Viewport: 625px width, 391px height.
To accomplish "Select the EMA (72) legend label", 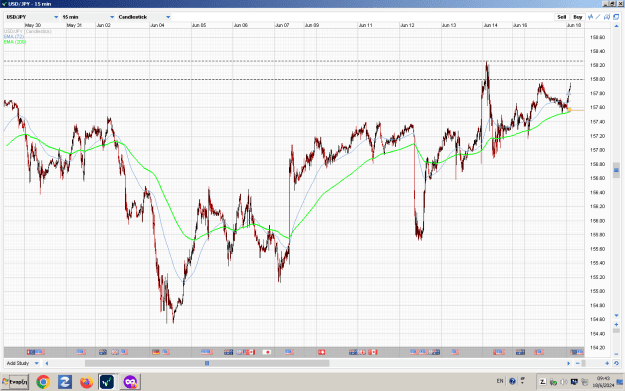I will (x=14, y=36).
